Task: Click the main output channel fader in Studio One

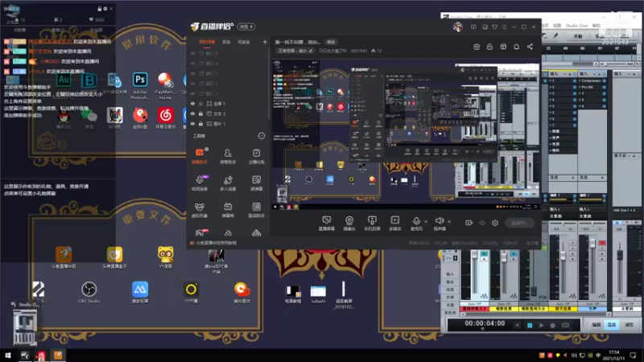Action: pyautogui.click(x=620, y=255)
